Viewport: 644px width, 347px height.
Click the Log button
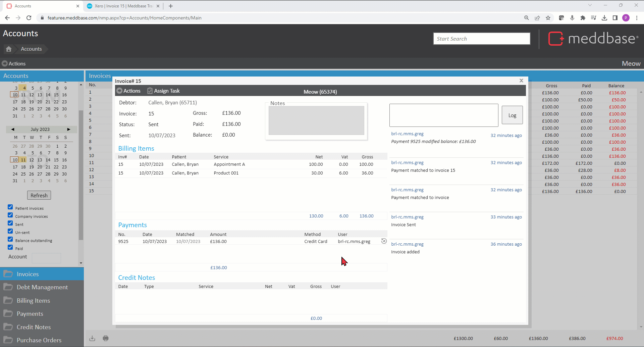tap(512, 115)
